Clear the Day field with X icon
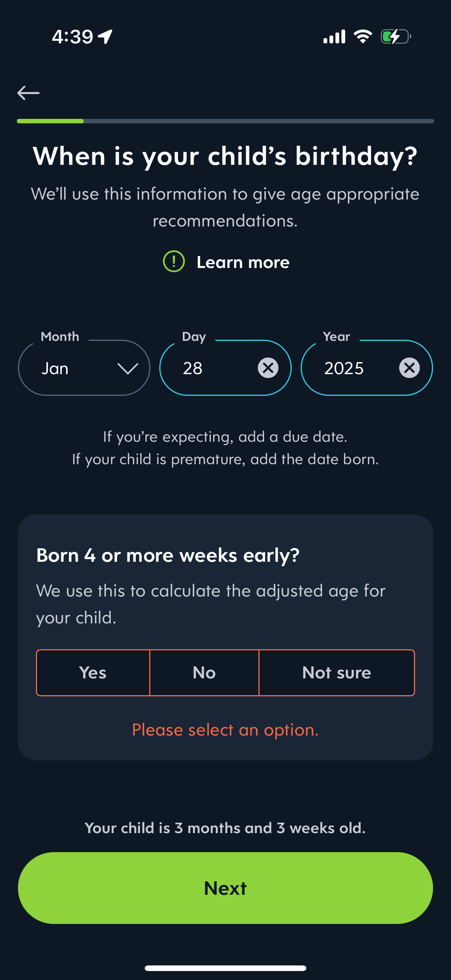451x980 pixels. 268,368
